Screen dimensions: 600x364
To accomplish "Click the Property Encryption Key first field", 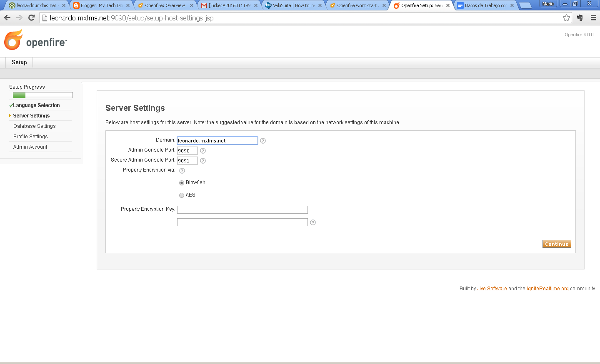I will pyautogui.click(x=242, y=210).
